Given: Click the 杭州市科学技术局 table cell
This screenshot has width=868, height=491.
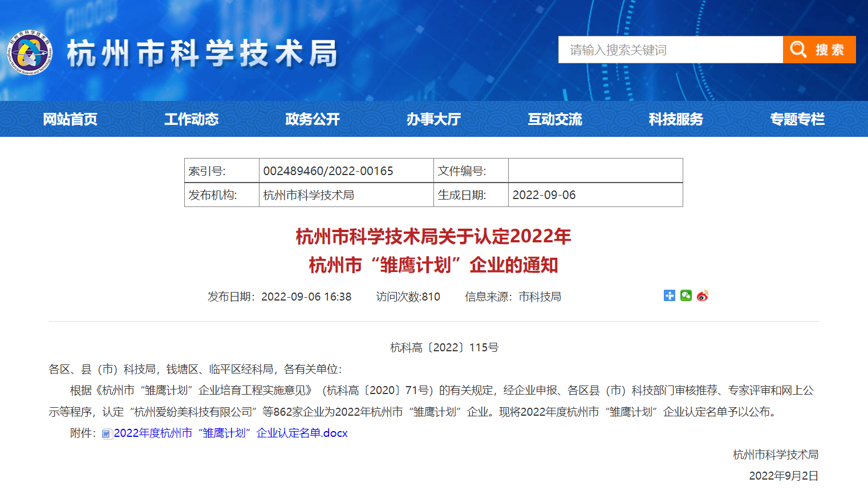Looking at the screenshot, I should (346, 195).
